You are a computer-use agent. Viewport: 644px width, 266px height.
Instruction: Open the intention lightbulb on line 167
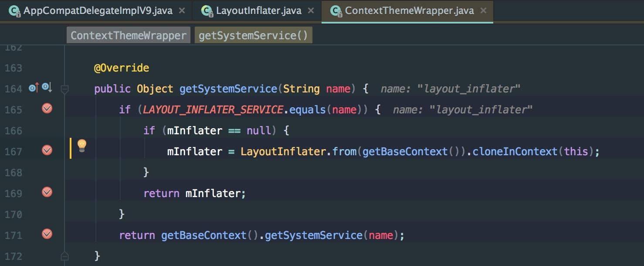82,145
